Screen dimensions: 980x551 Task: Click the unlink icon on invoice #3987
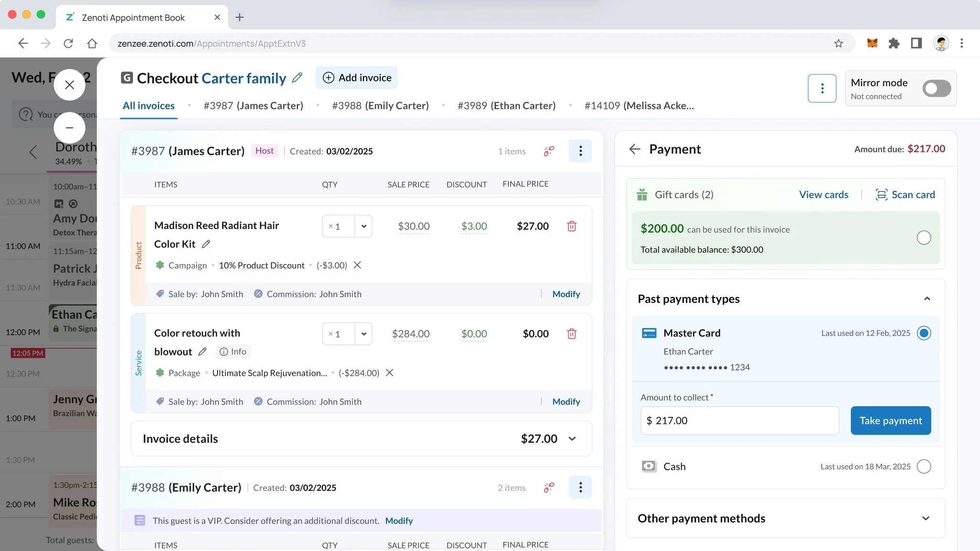[549, 151]
